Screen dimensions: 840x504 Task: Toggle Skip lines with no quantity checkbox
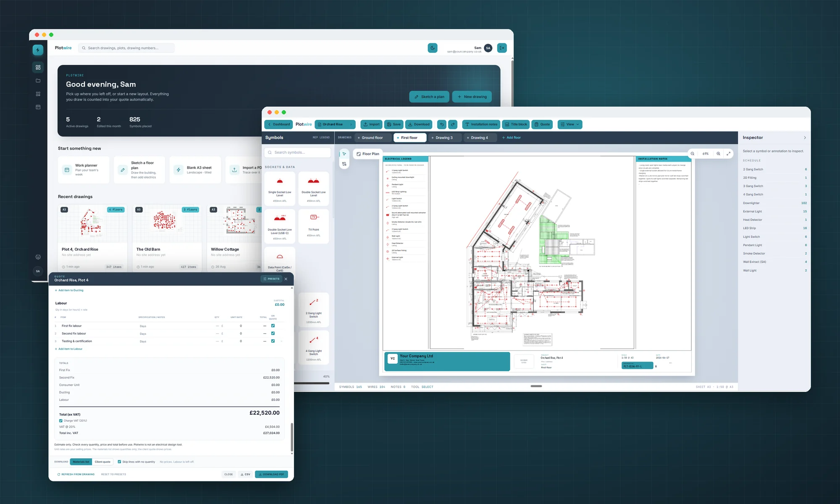120,462
